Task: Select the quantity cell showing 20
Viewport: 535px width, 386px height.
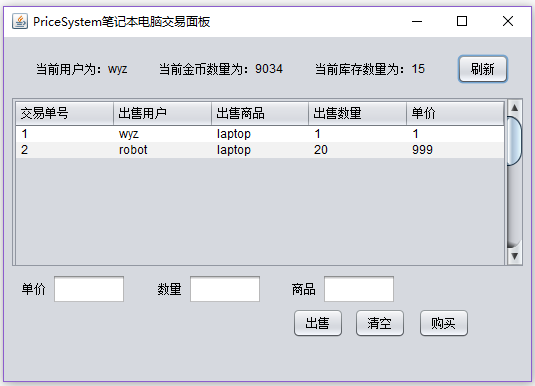Action: pos(358,150)
